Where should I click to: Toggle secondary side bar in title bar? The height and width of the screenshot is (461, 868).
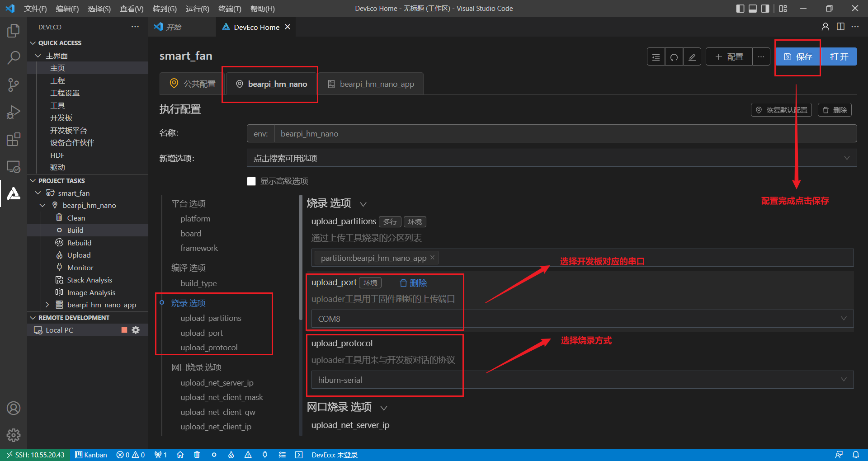coord(765,9)
